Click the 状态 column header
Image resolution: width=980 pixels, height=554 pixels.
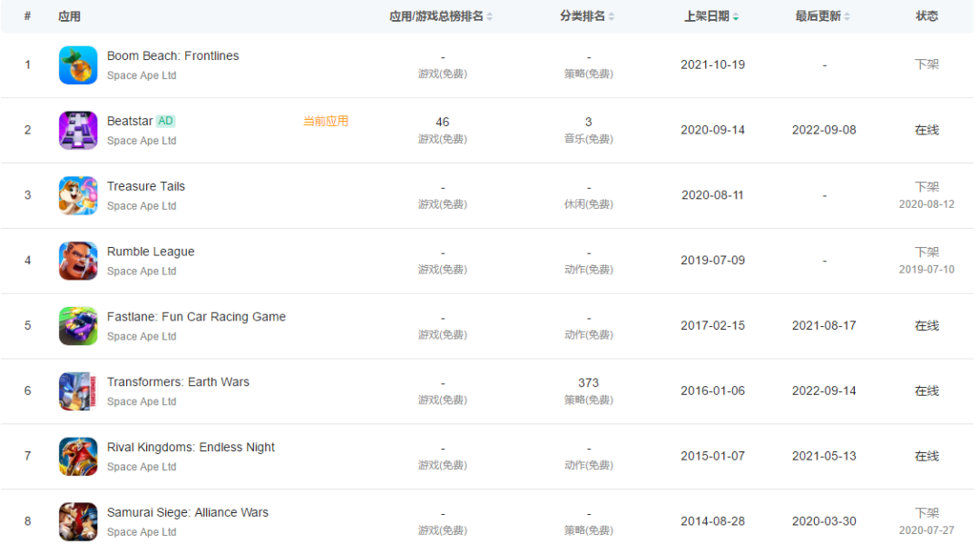[x=926, y=16]
